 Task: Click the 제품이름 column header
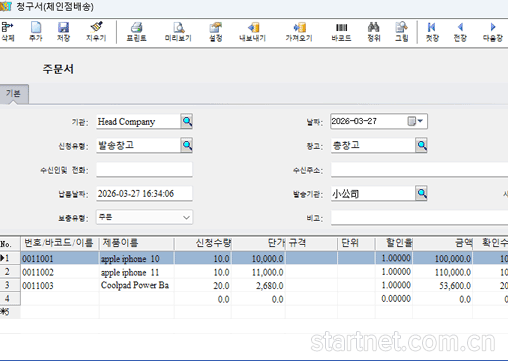click(137, 243)
